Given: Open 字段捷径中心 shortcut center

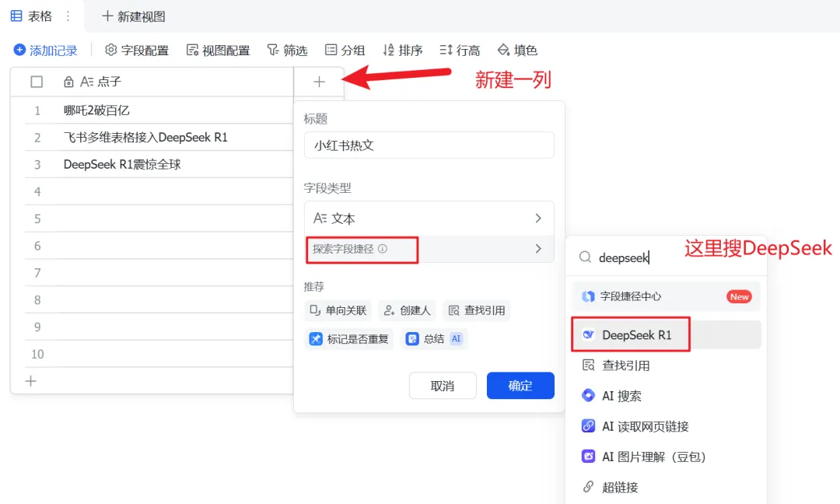Looking at the screenshot, I should pyautogui.click(x=667, y=297).
